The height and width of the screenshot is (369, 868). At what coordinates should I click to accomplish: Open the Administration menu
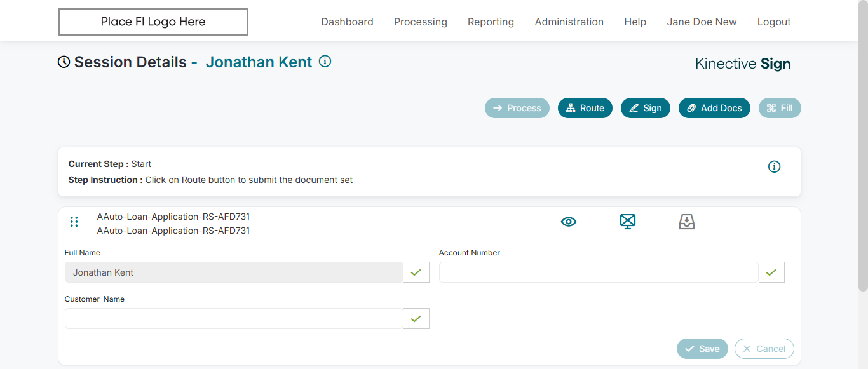(x=569, y=22)
